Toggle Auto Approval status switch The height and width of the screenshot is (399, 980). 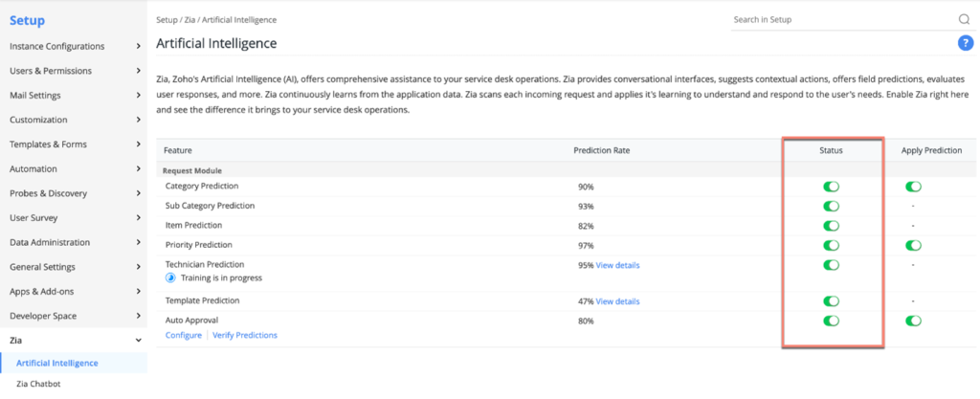[831, 321]
